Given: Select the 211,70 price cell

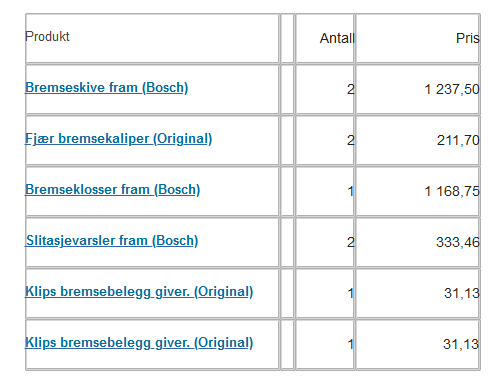Looking at the screenshot, I should click(458, 140).
